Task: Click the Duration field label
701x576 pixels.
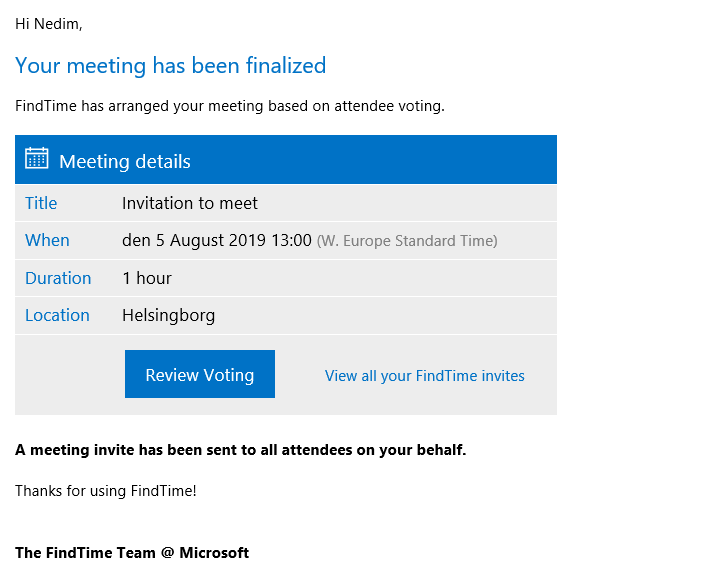Action: click(x=58, y=278)
